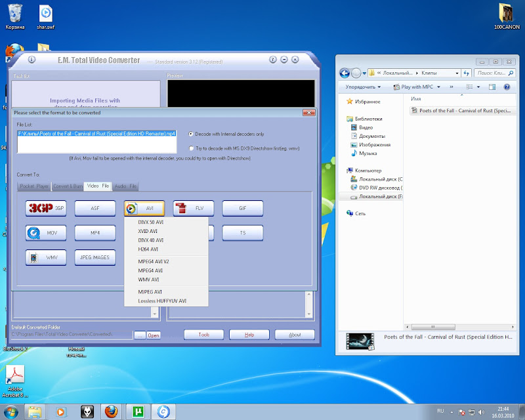The width and height of the screenshot is (525, 420).
Task: Click the Explorer back arrow button
Action: 345,73
